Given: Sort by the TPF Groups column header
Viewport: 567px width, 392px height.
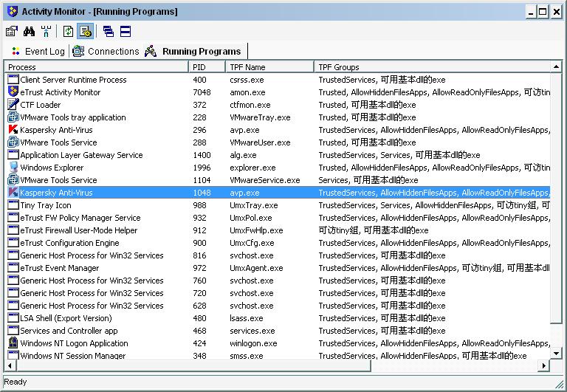Looking at the screenshot, I should click(433, 67).
